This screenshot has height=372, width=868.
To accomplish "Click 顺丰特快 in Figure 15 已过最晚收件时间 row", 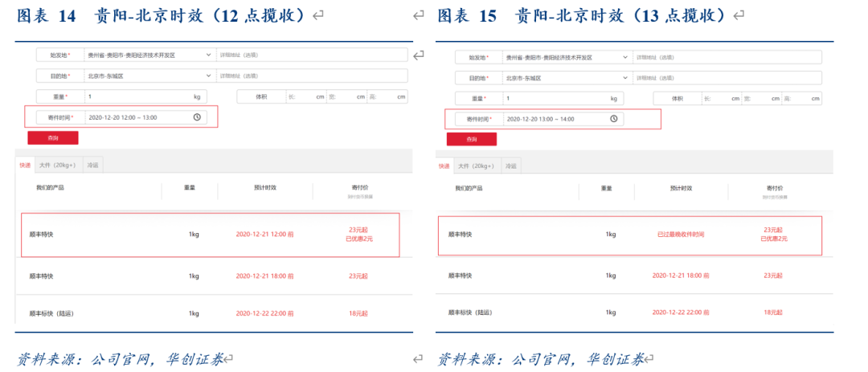I will pos(460,235).
